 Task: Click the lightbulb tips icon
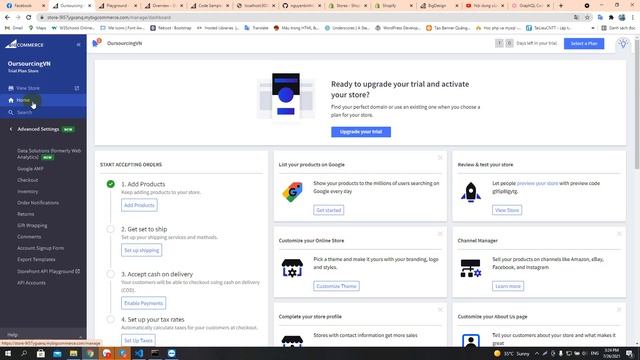click(623, 43)
